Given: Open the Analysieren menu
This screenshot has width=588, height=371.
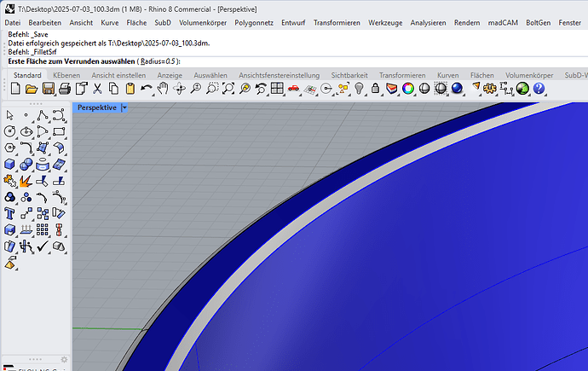Looking at the screenshot, I should coord(428,23).
